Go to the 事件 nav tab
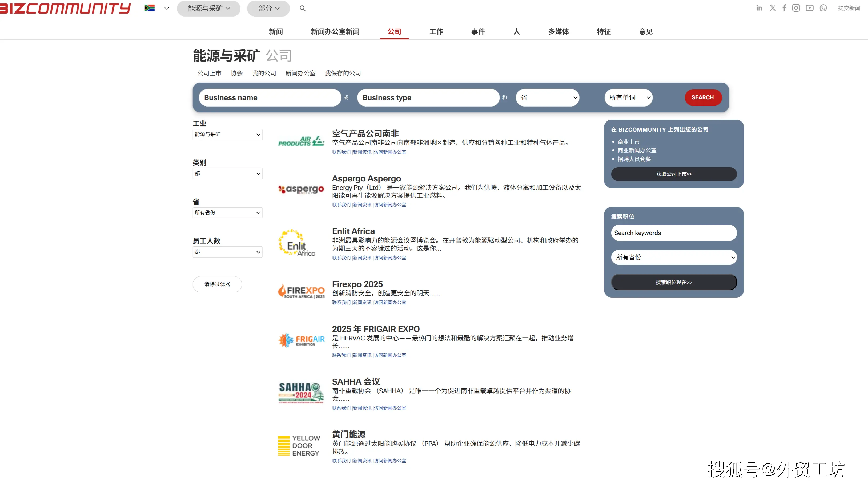 [478, 32]
